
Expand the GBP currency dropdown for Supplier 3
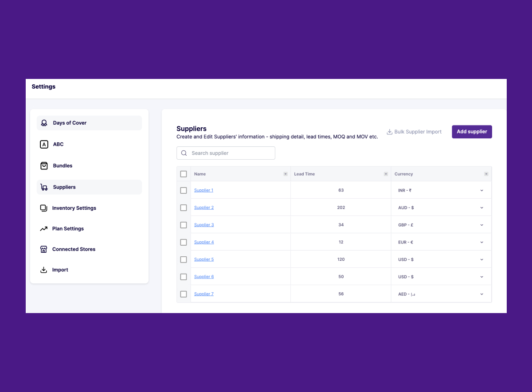point(482,225)
